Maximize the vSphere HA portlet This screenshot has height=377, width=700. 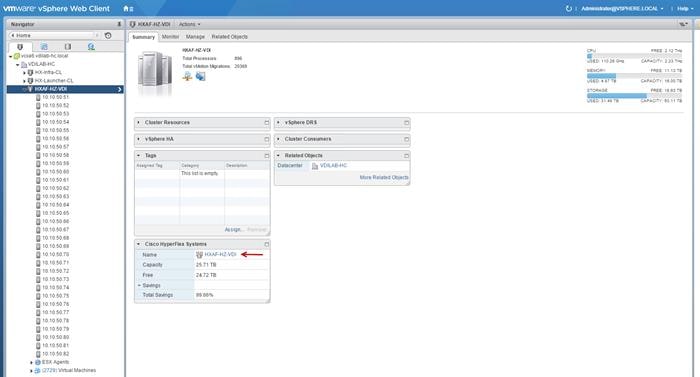point(267,139)
